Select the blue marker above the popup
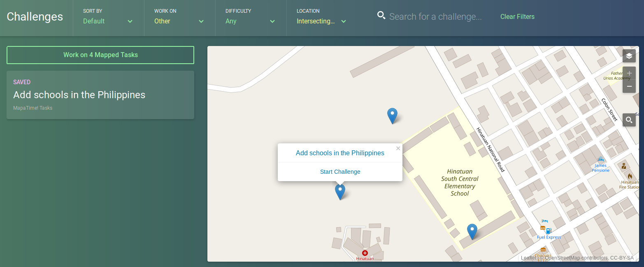Image resolution: width=644 pixels, height=267 pixels. 393,116
